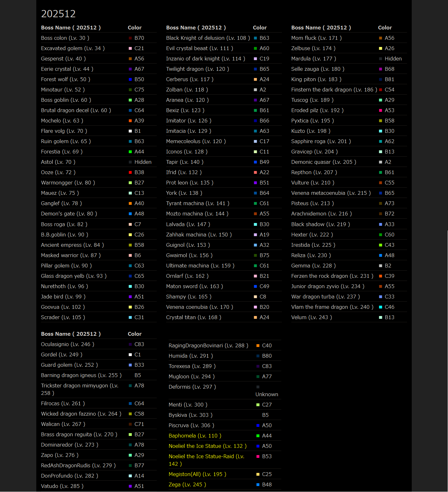Open the Mom fluck (Lv. 171) link
The height and width of the screenshot is (492, 448).
click(x=317, y=38)
